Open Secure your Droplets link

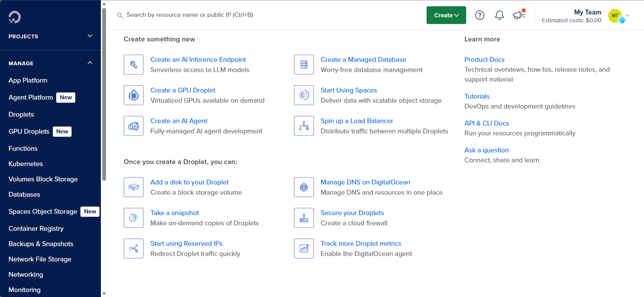pyautogui.click(x=352, y=213)
